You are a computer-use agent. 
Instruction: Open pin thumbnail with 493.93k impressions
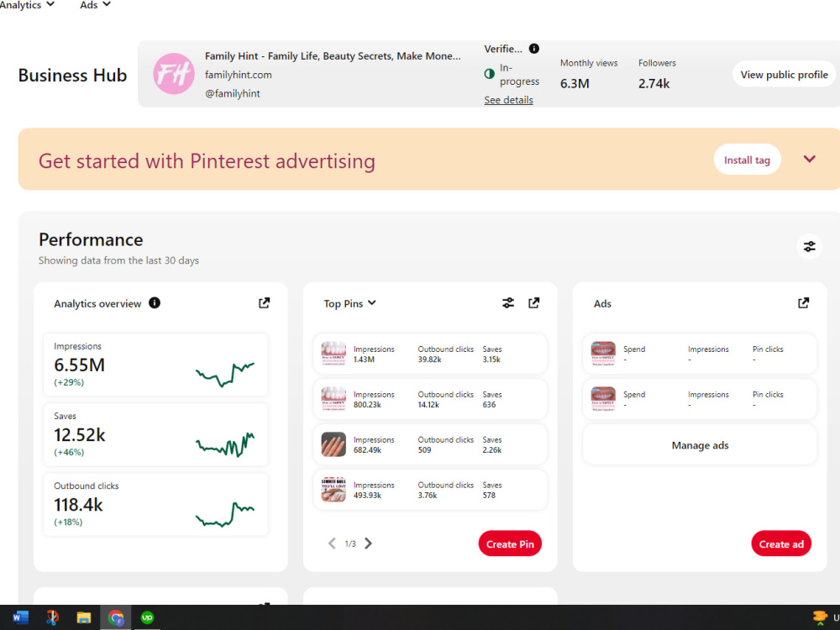click(333, 490)
